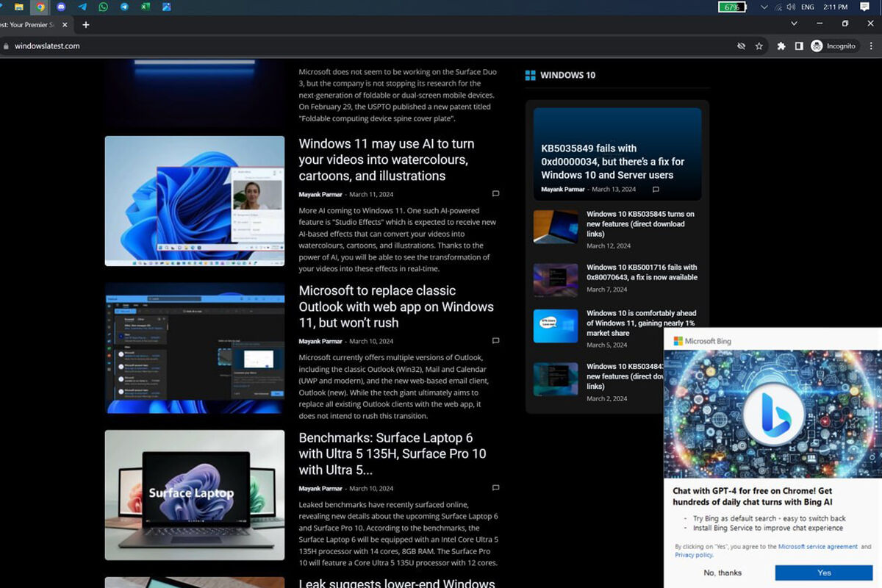Click the third-party cookies blocked eye icon
This screenshot has height=588, width=882.
pos(741,46)
